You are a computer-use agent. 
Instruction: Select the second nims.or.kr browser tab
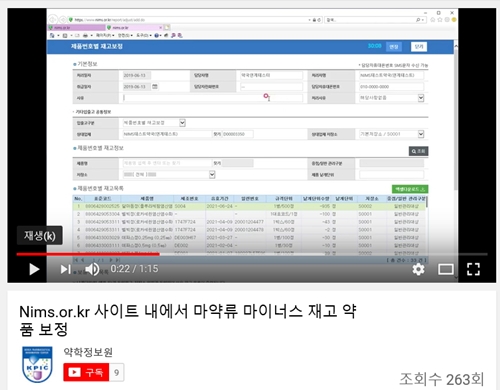click(134, 27)
